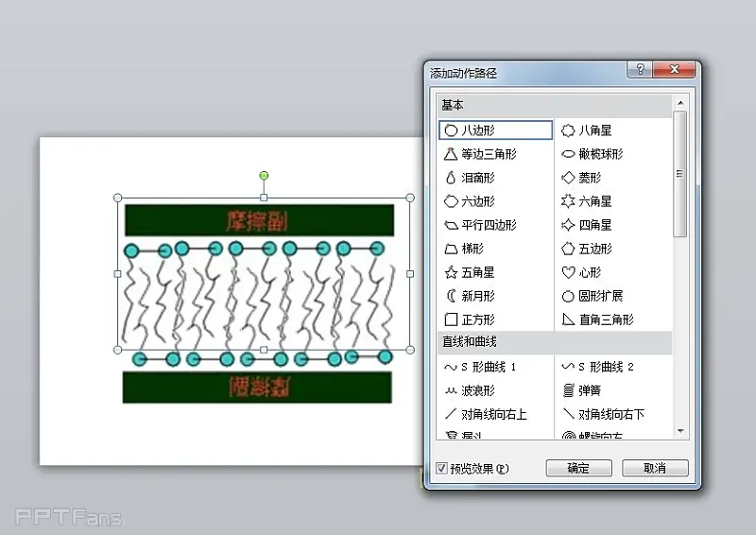The image size is (756, 535).
Task: Select the 直角三角形 right triangle path
Action: coord(606,319)
